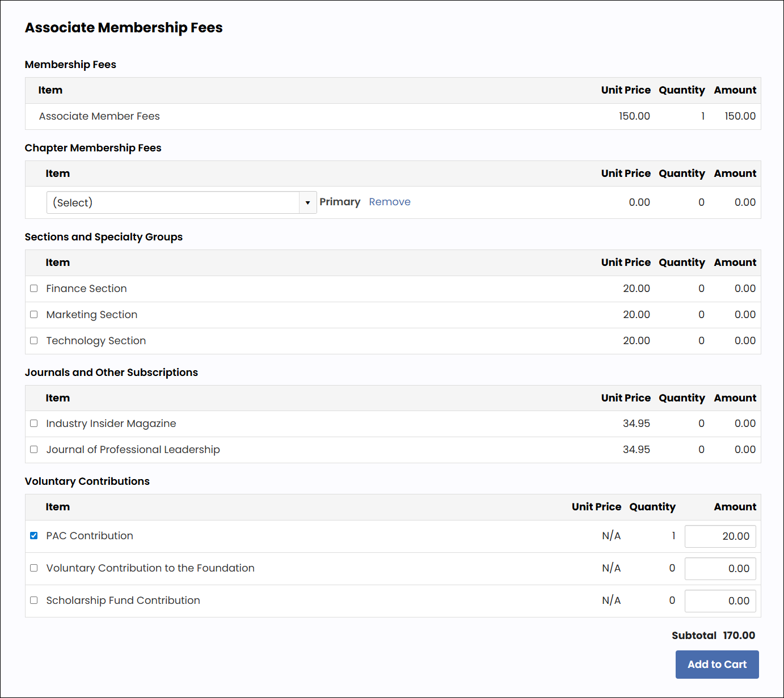Screen dimensions: 784x698
Task: Tick Voluntary Contribution to the Foundation checkbox
Action: tap(34, 568)
